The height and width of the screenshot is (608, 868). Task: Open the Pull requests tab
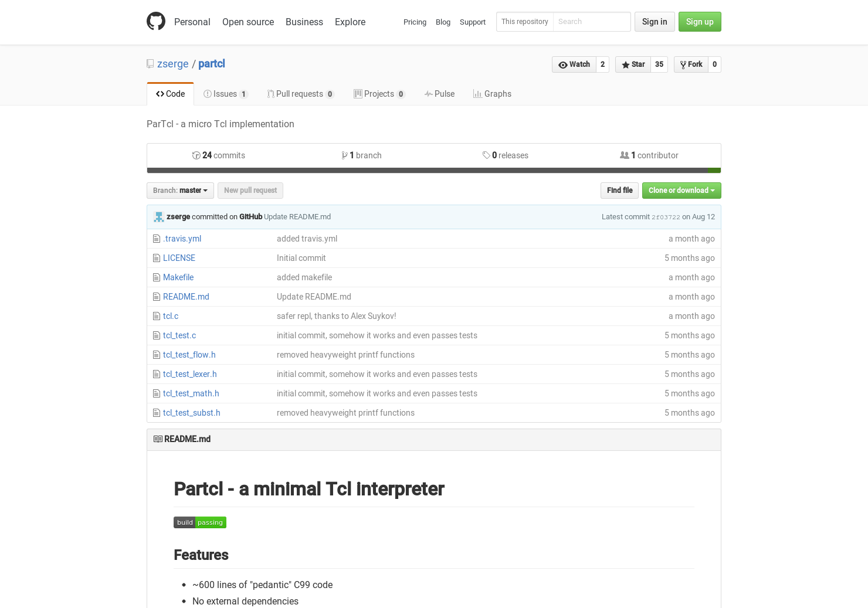click(x=300, y=94)
